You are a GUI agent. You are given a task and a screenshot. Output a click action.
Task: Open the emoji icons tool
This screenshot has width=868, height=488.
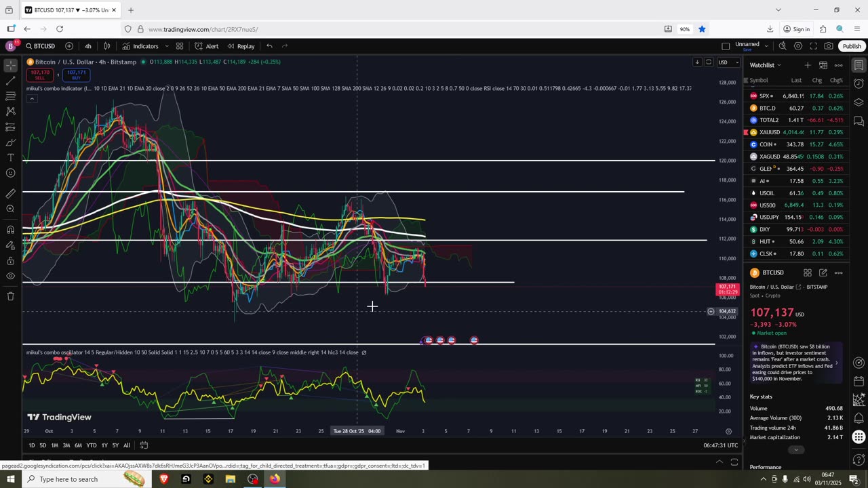[x=11, y=173]
